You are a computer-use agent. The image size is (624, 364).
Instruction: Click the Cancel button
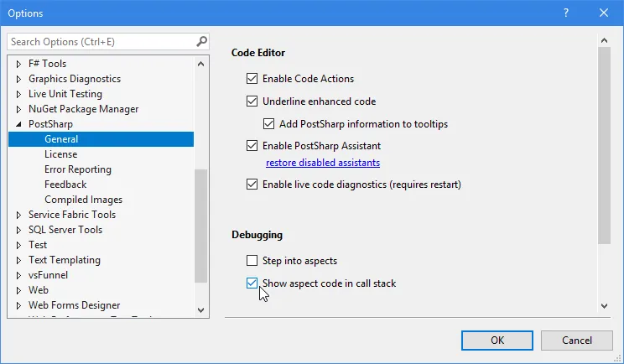pos(577,341)
